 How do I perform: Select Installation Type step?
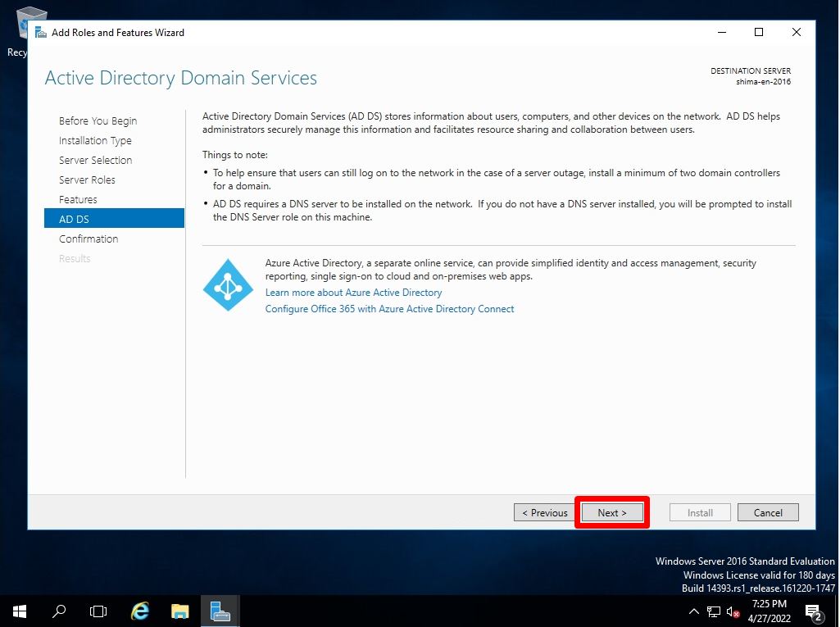[x=95, y=140]
